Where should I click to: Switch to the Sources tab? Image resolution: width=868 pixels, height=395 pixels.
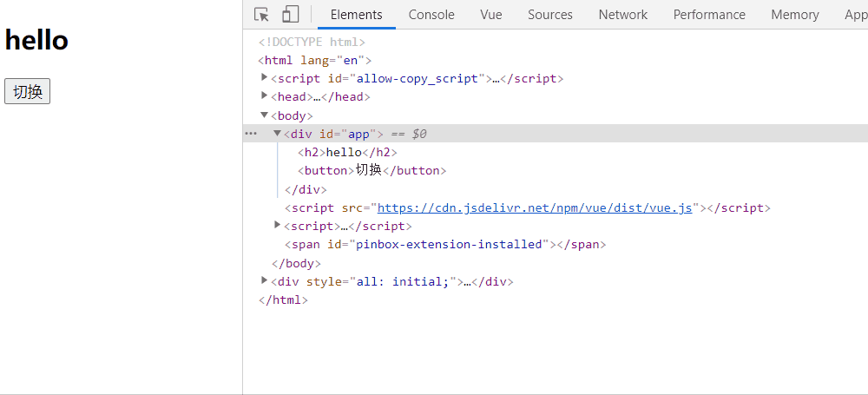pyautogui.click(x=549, y=15)
